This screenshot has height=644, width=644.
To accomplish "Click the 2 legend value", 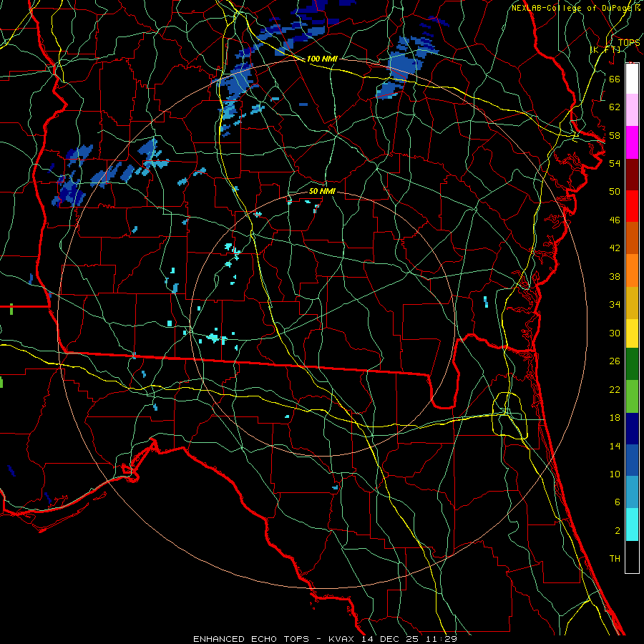I will point(617,531).
